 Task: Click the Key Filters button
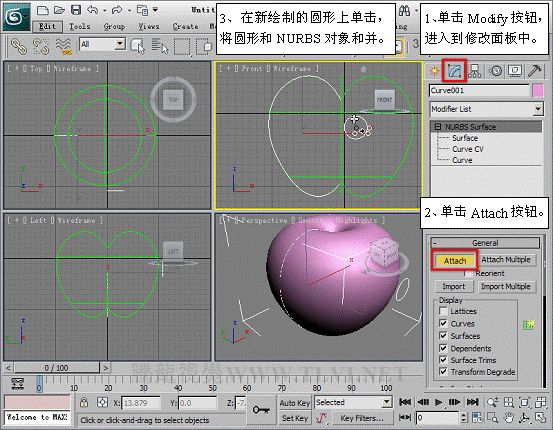362,418
